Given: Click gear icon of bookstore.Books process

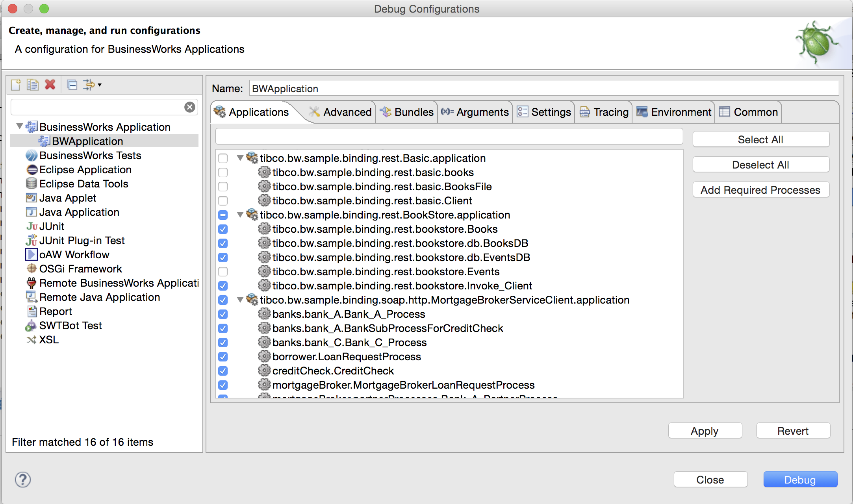Looking at the screenshot, I should 264,229.
